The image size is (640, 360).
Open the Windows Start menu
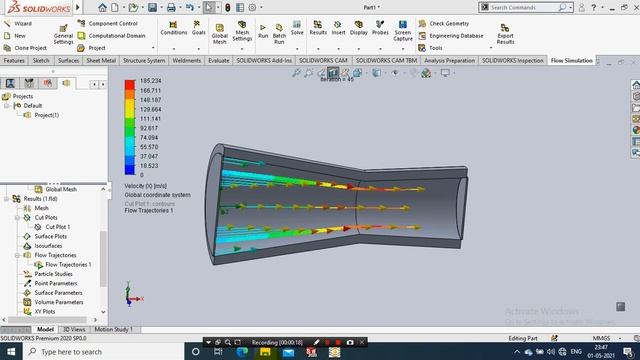coord(11,351)
